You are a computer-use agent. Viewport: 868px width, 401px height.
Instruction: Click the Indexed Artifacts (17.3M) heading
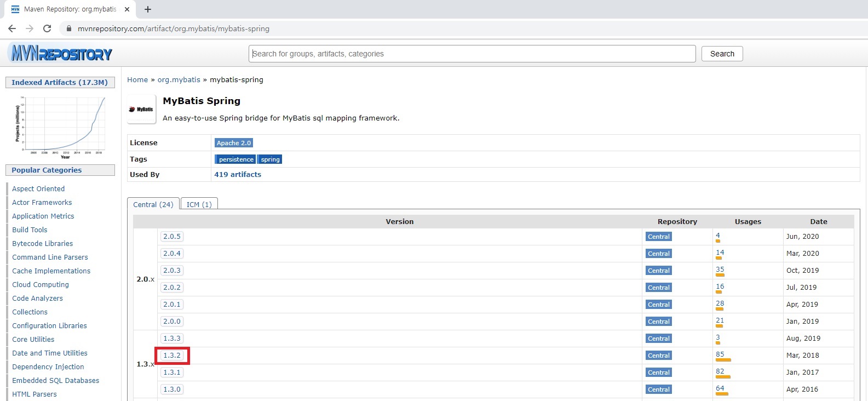[x=60, y=83]
